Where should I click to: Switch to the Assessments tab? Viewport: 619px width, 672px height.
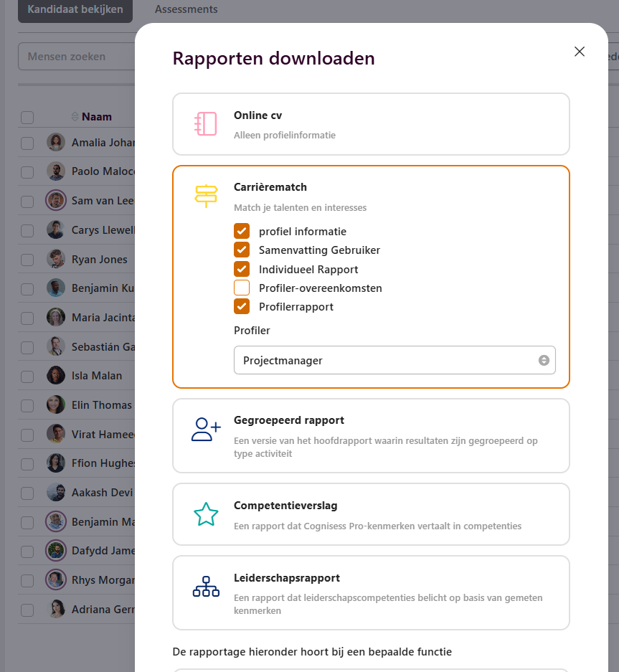click(x=186, y=10)
